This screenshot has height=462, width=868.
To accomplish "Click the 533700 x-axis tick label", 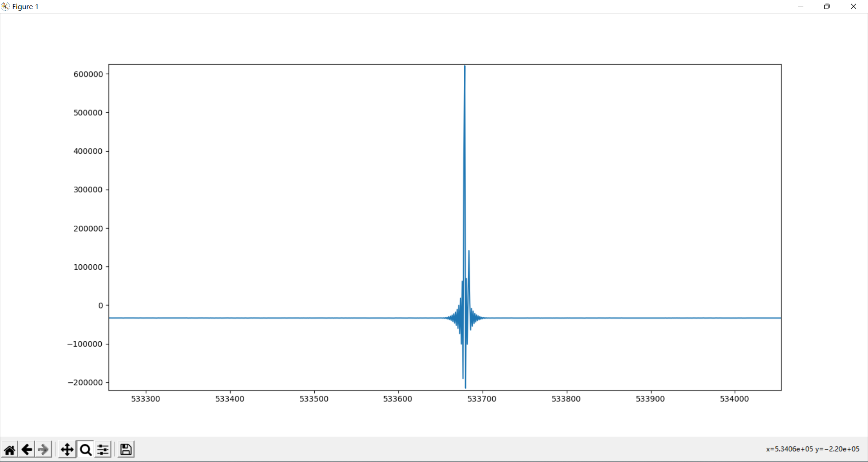I will [482, 399].
